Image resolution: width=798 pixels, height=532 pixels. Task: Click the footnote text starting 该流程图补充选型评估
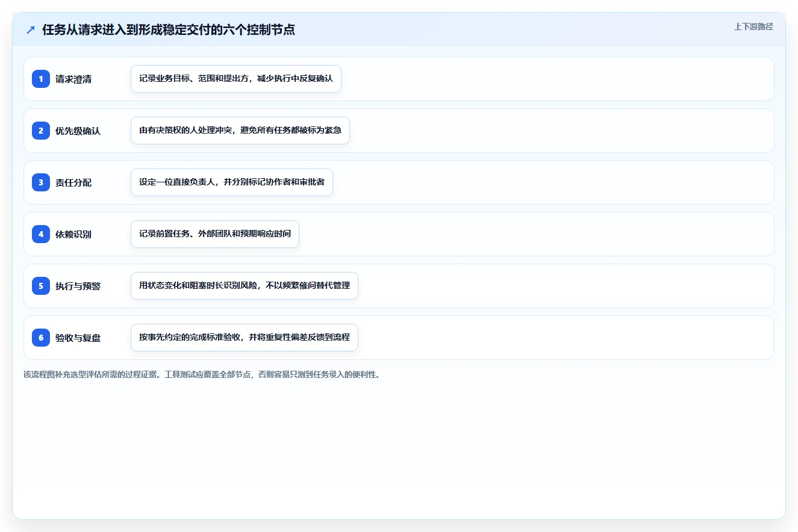coord(202,374)
